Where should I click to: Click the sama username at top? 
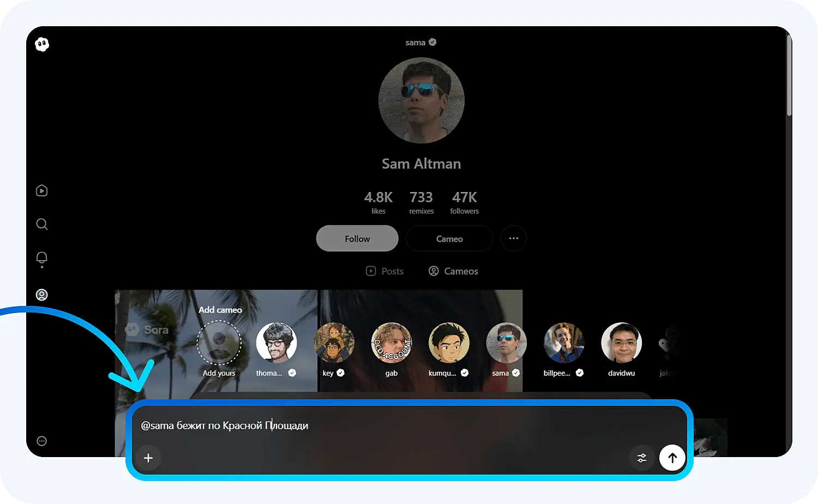click(x=415, y=43)
